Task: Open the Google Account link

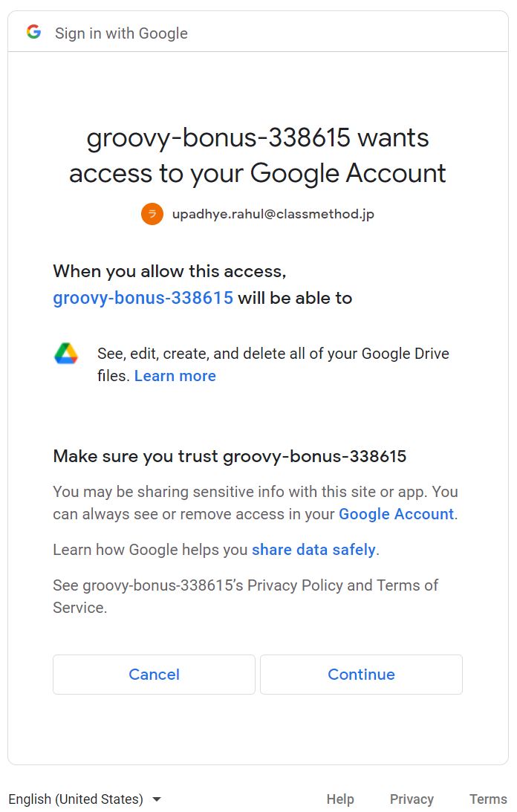Action: [x=396, y=514]
